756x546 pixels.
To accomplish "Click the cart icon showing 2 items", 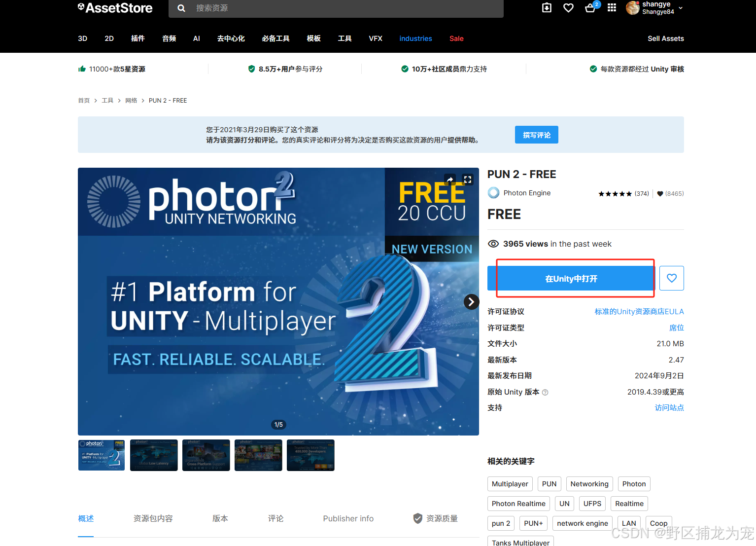I will point(590,8).
